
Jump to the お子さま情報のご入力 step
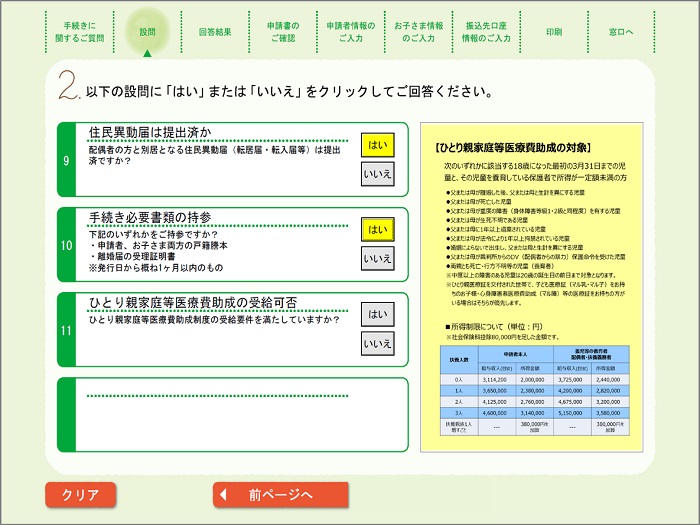click(x=418, y=32)
